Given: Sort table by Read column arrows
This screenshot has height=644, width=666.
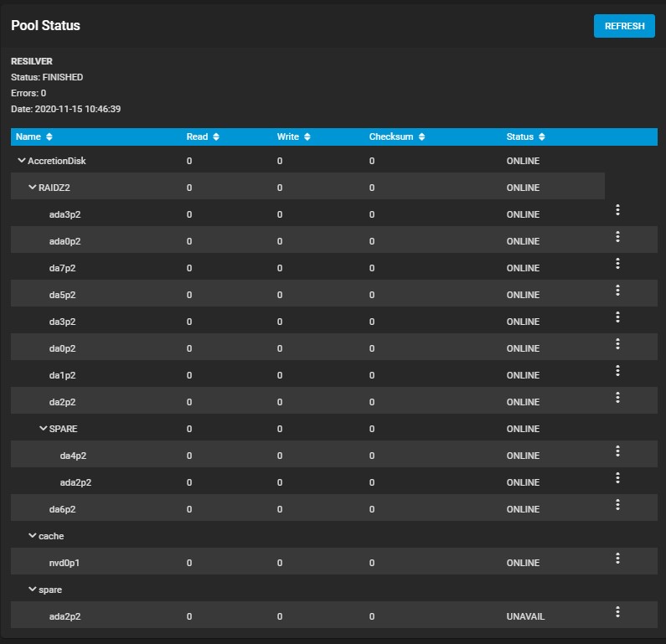Looking at the screenshot, I should pos(216,137).
